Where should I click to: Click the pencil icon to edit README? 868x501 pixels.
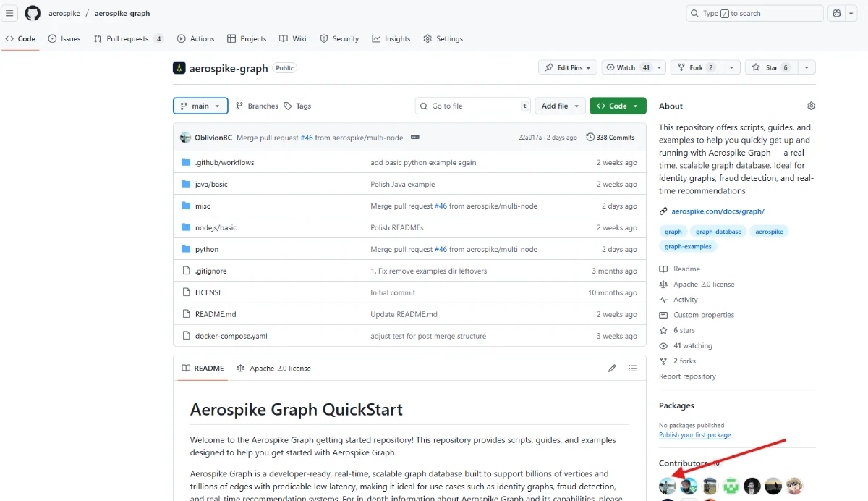(x=612, y=368)
